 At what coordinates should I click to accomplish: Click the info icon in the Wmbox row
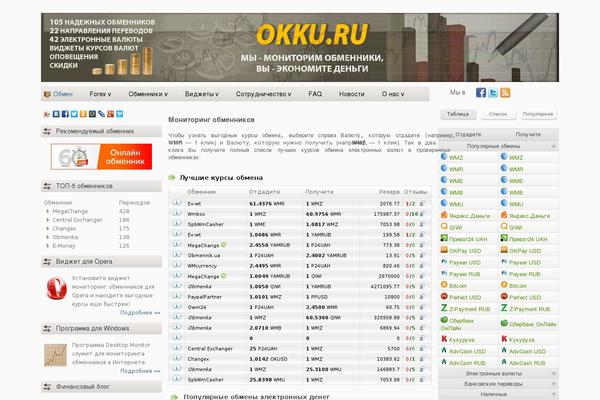177,213
